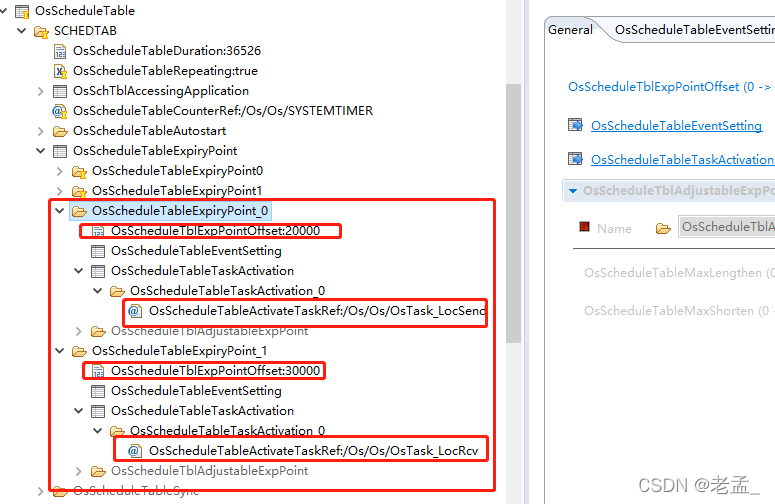This screenshot has width=775, height=504.
Task: Click the EventSetting table icon under ExpiryPoint_1
Action: pos(98,391)
